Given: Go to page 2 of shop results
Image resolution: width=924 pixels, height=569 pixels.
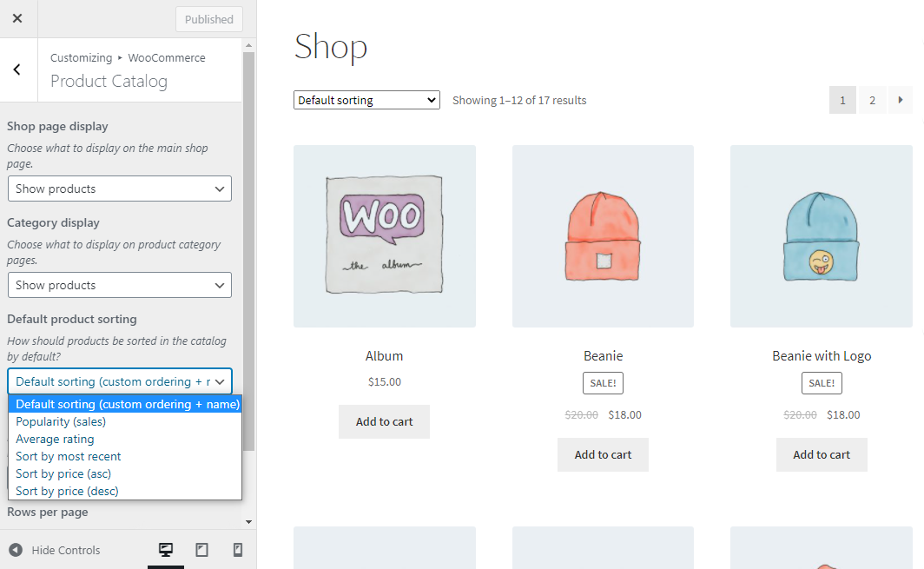Looking at the screenshot, I should coord(872,100).
